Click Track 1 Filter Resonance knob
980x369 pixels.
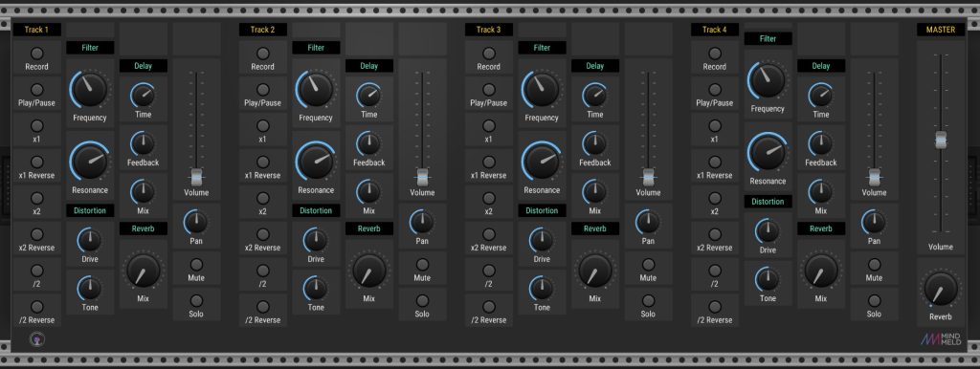click(89, 162)
